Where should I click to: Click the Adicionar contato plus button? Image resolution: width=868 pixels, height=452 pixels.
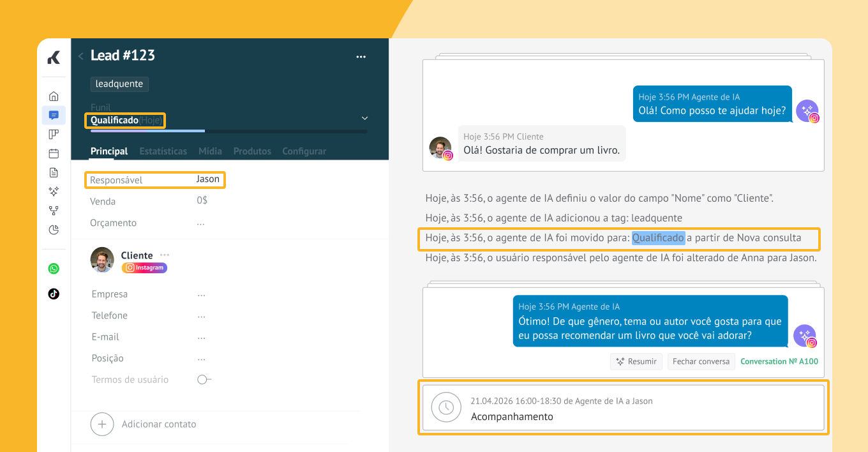pos(102,425)
